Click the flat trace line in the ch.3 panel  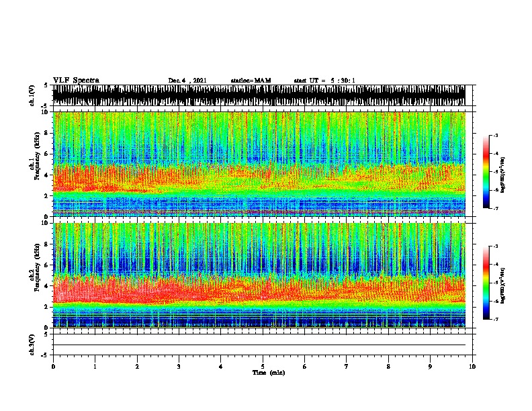coord(259,345)
